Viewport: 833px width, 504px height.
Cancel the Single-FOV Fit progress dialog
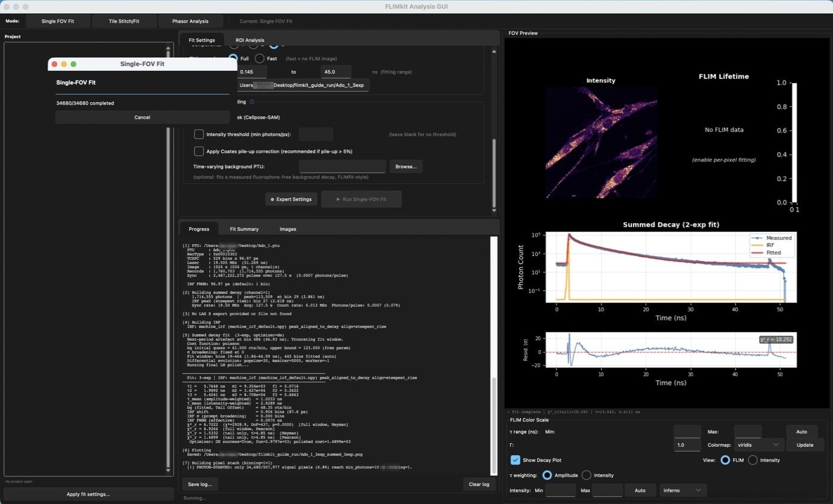click(142, 118)
